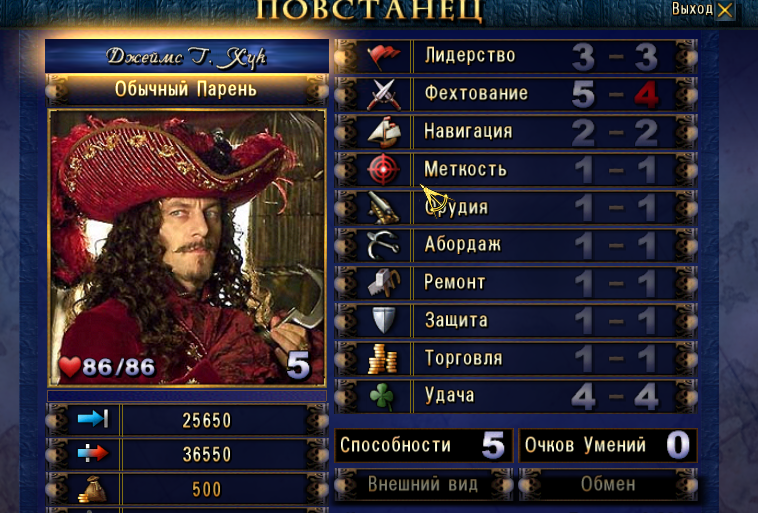Screen dimensions: 758x513
Task: Select the Способности counter field
Action: click(x=423, y=445)
